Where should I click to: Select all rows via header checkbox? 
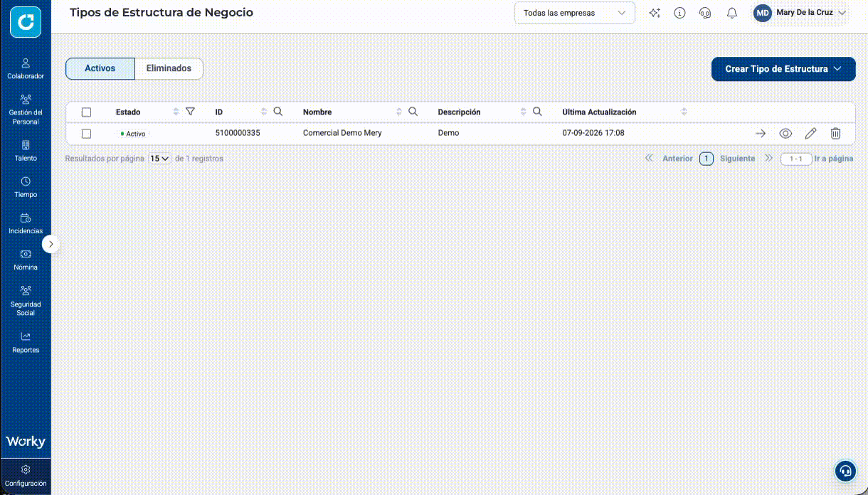point(86,112)
